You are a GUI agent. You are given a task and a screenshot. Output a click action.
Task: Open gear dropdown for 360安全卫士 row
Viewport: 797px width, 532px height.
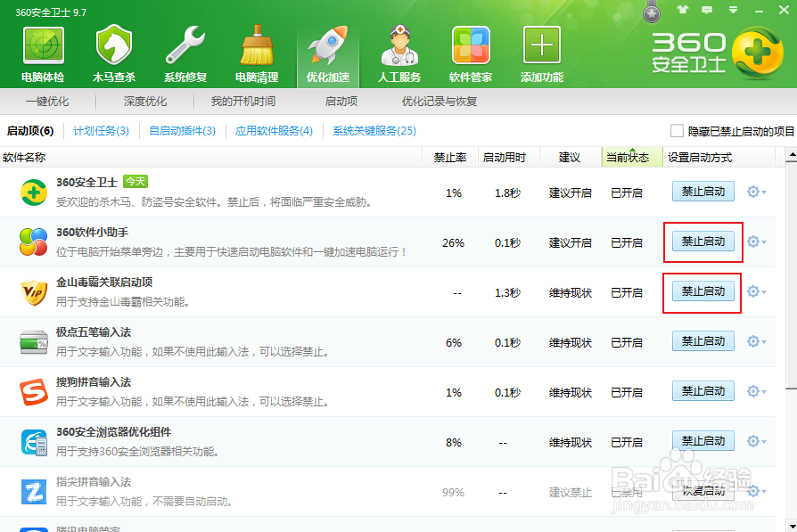coord(756,192)
